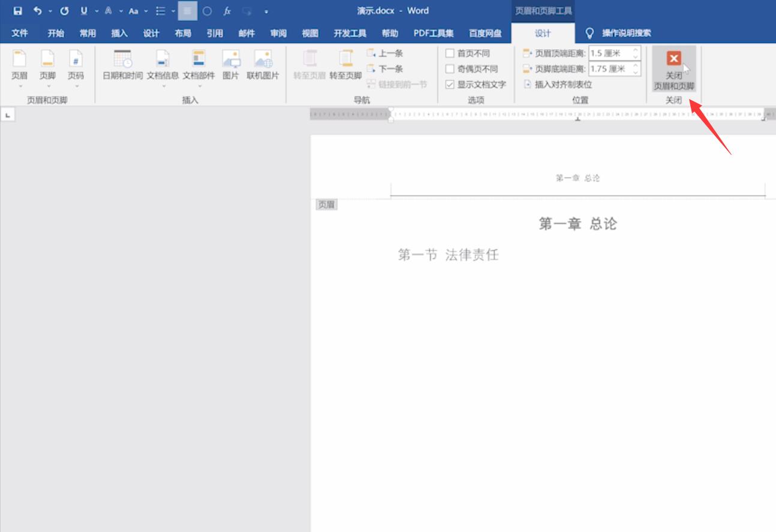776x532 pixels.
Task: Go to next section with 下一条
Action: pyautogui.click(x=385, y=69)
